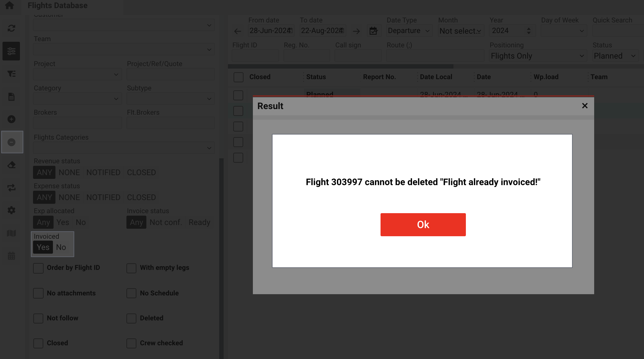Open the Team dropdown
Viewport: 644px width, 359px height.
coord(124,50)
